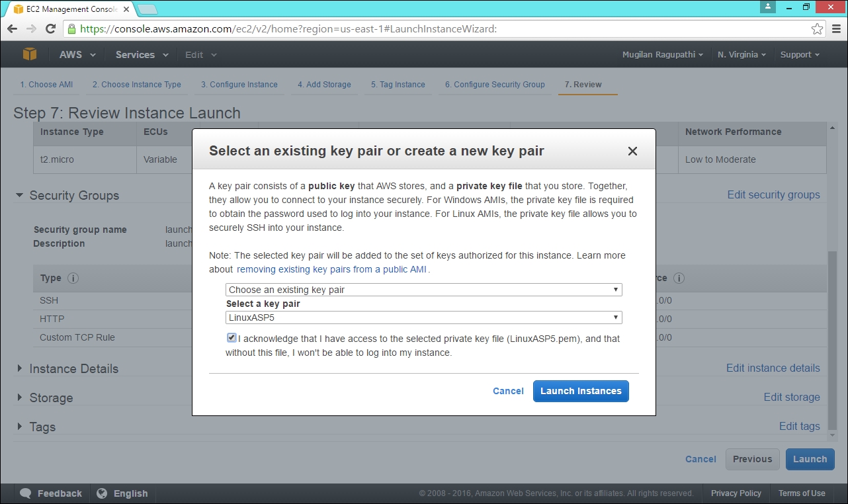Click the Feedback button in footer

tap(52, 493)
